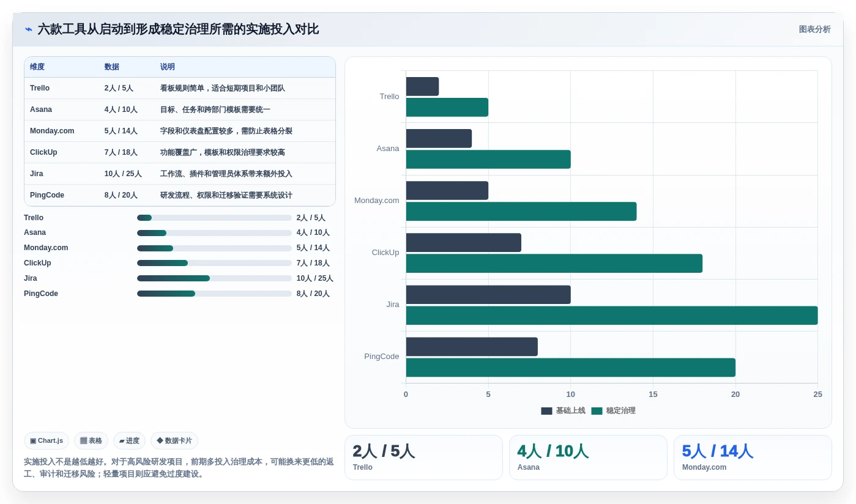Click the PingCode dark 基础上线 bar

(472, 347)
